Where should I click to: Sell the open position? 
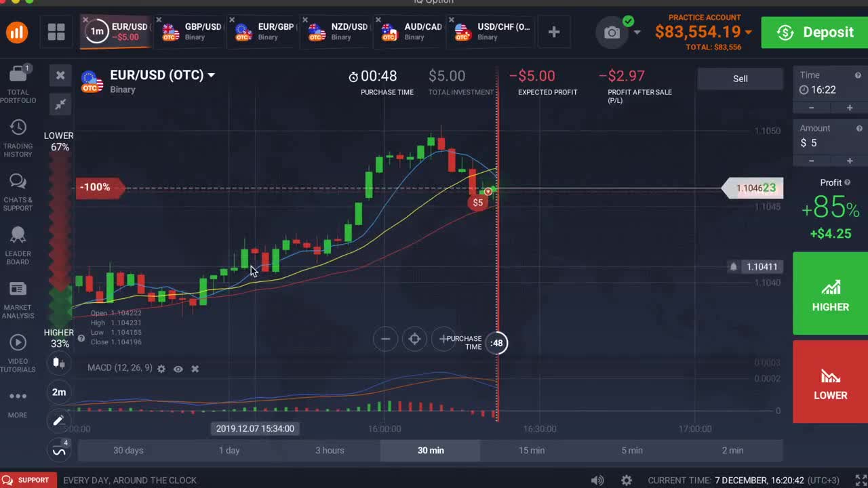coord(741,79)
